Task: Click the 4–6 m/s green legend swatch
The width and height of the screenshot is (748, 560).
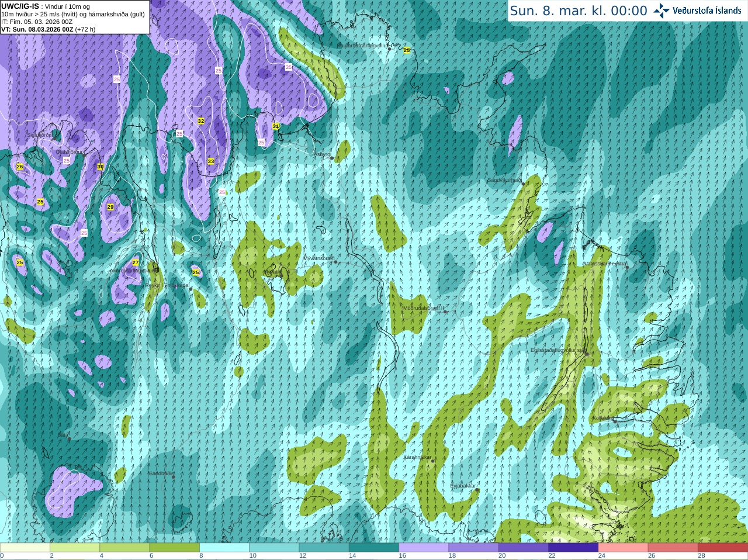Action: point(124,548)
